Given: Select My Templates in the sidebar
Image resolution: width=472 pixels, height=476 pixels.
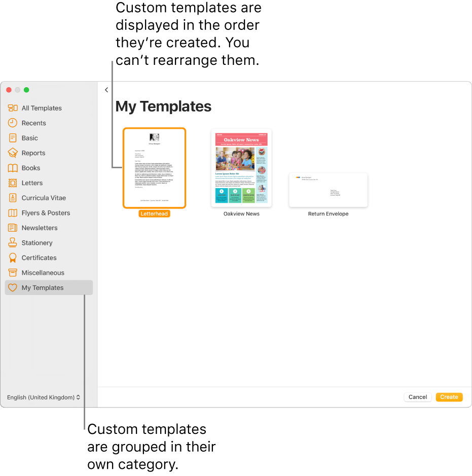Looking at the screenshot, I should tap(42, 287).
